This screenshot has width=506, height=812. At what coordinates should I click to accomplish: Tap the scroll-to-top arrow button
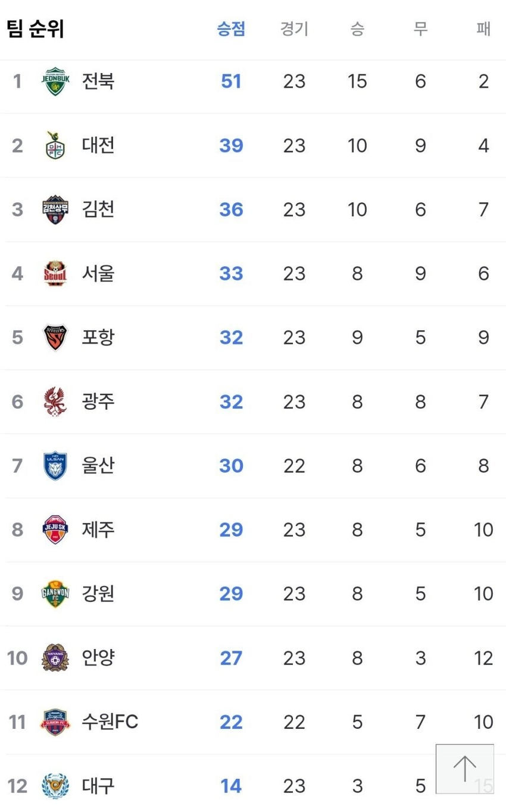(465, 769)
